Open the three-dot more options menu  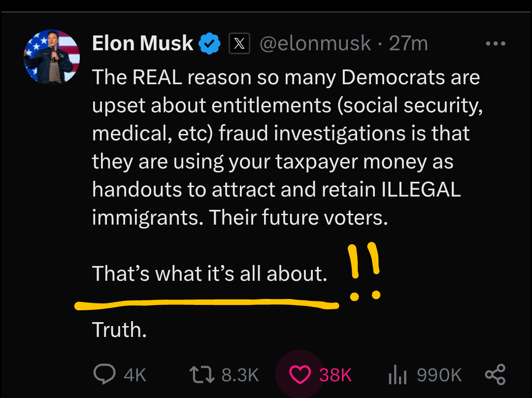click(495, 44)
